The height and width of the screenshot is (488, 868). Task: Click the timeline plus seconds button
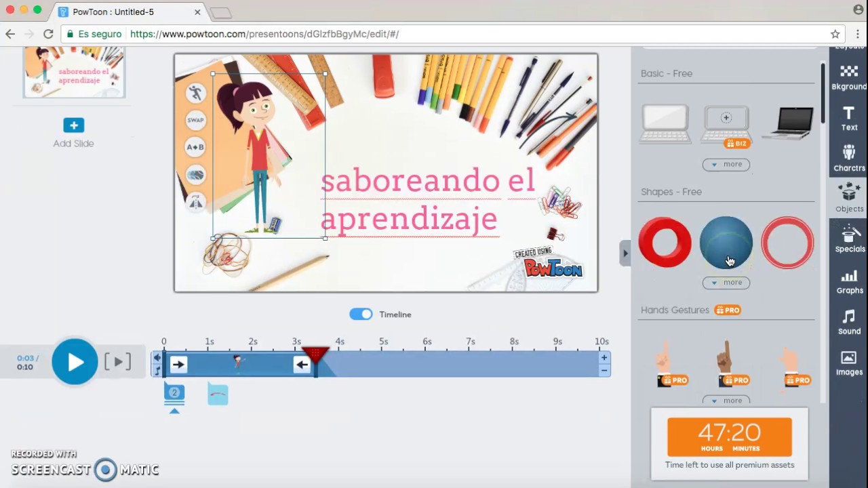604,358
